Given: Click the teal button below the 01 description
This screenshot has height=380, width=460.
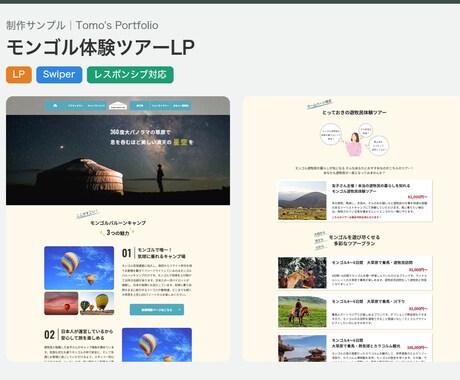Looking at the screenshot, I should click(157, 310).
